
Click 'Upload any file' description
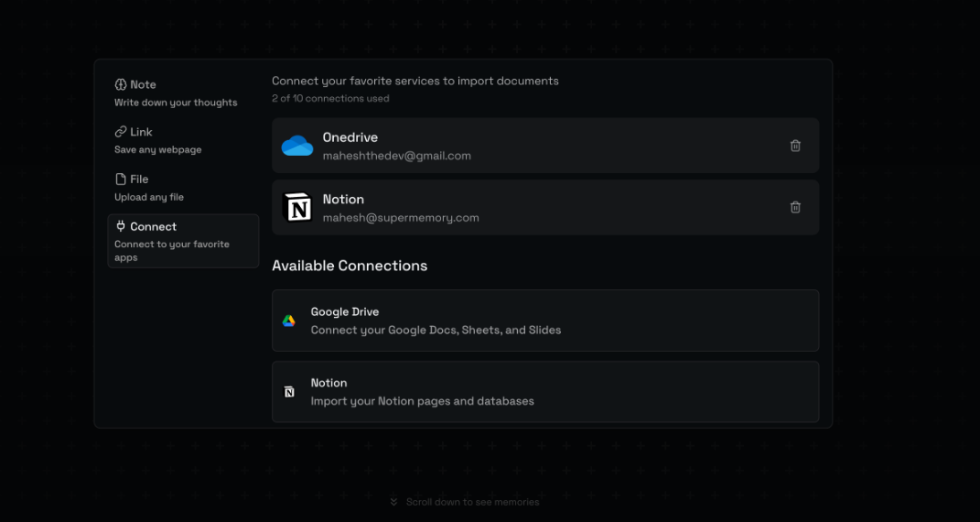(x=149, y=197)
